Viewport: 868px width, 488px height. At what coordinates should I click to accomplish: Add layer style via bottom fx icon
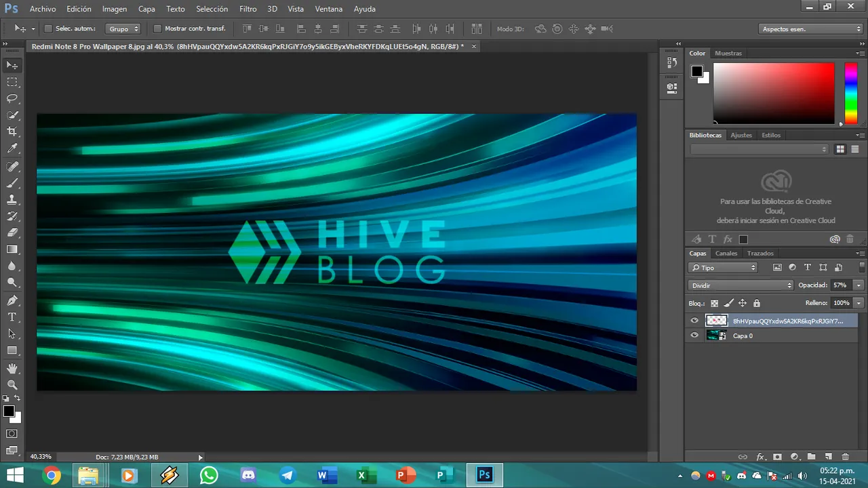pos(760,457)
